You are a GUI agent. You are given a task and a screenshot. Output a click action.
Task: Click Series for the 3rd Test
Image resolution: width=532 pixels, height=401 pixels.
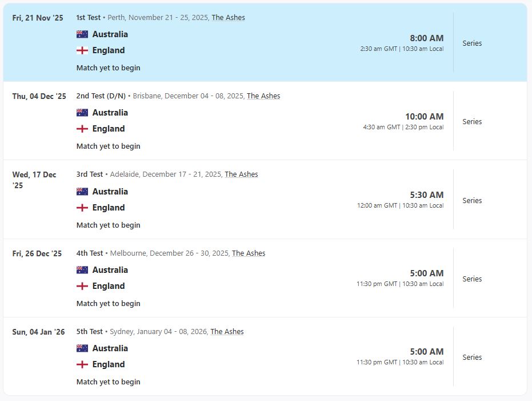click(x=472, y=201)
